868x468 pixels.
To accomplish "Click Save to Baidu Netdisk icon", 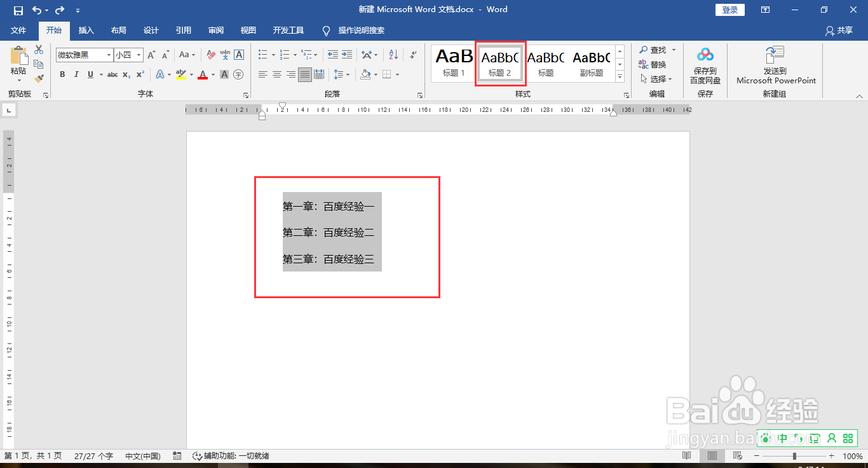I will 705,65.
